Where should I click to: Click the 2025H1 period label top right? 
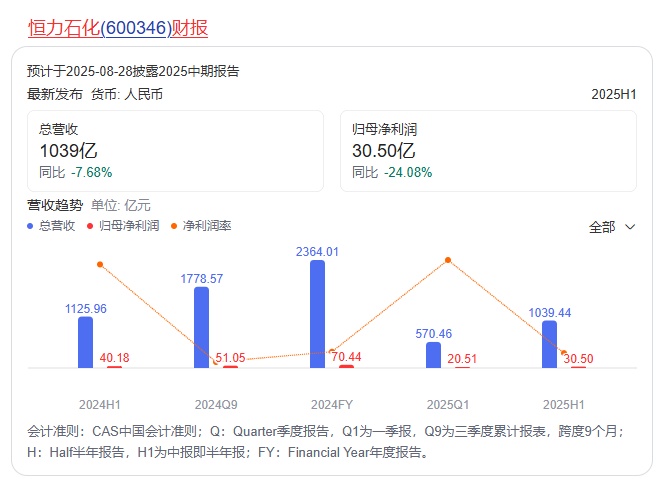[x=614, y=94]
